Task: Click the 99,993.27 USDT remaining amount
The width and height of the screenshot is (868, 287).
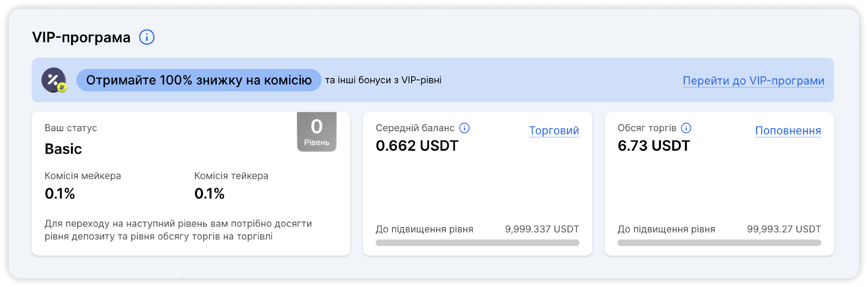Action: click(784, 229)
